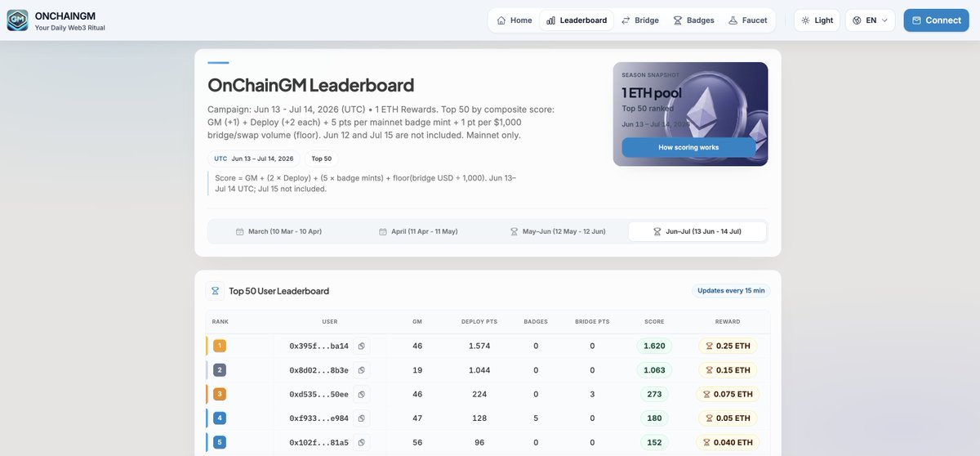Viewport: 980px width, 456px height.
Task: Click the Connect wallet button
Action: click(x=936, y=20)
